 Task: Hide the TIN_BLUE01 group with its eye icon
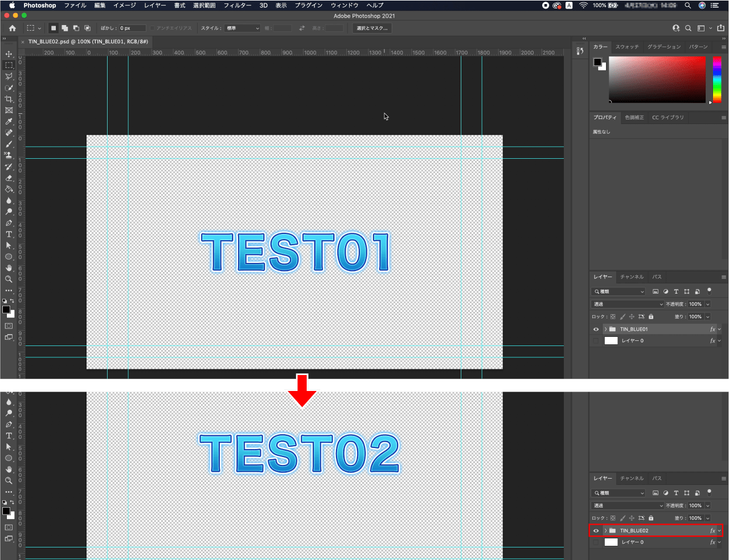click(596, 330)
